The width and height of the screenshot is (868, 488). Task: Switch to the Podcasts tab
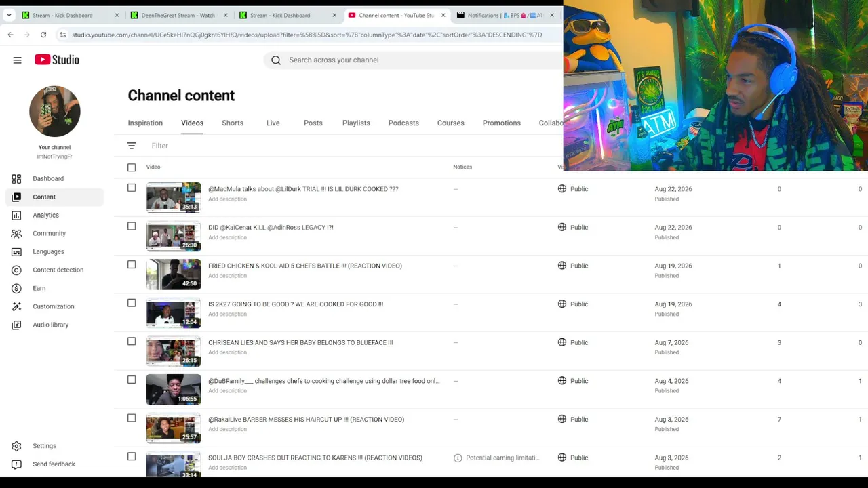[403, 123]
